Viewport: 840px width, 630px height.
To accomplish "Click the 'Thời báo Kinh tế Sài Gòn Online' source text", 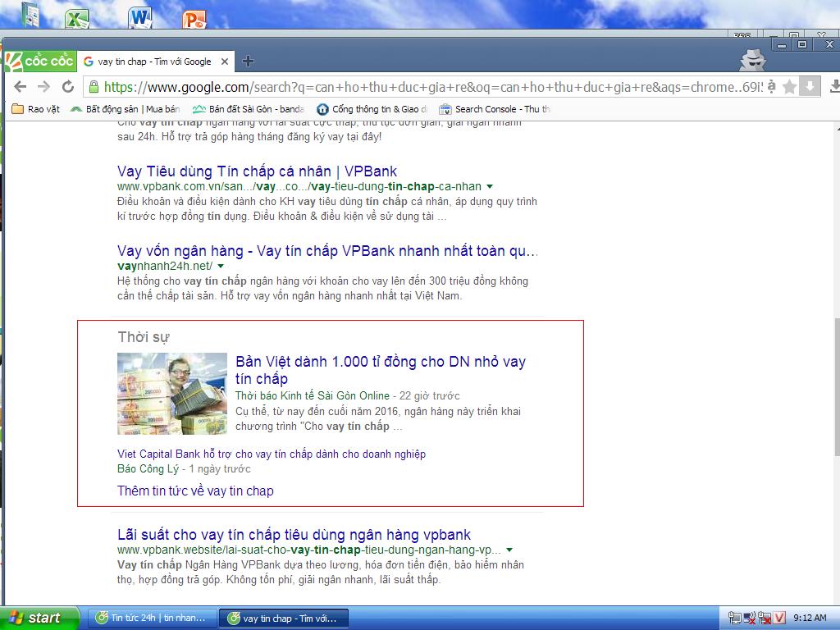I will coord(313,396).
